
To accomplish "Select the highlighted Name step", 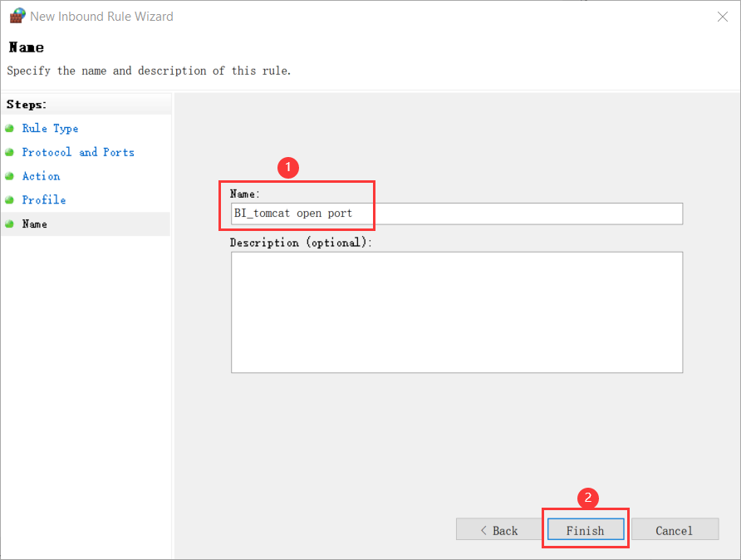I will (35, 224).
